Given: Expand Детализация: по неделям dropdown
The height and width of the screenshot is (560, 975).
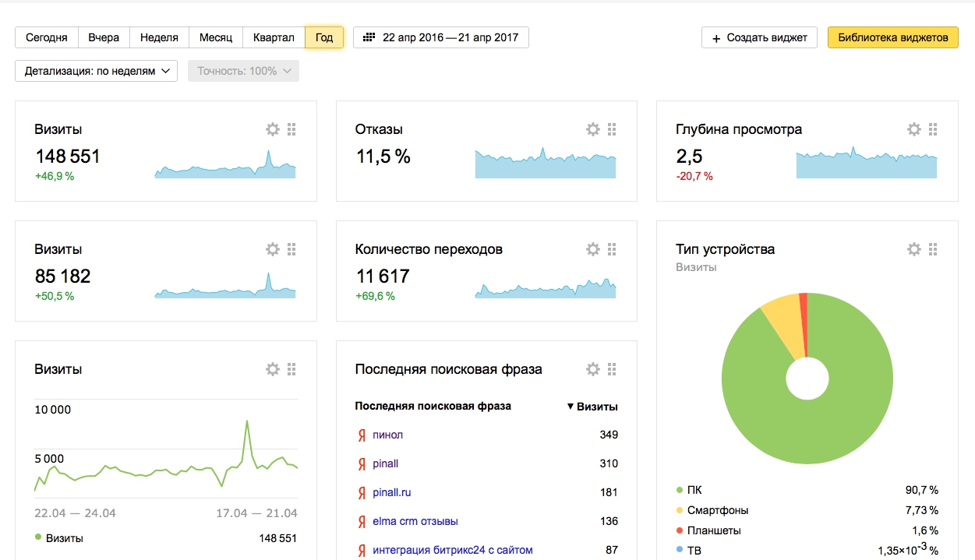Looking at the screenshot, I should pos(97,71).
